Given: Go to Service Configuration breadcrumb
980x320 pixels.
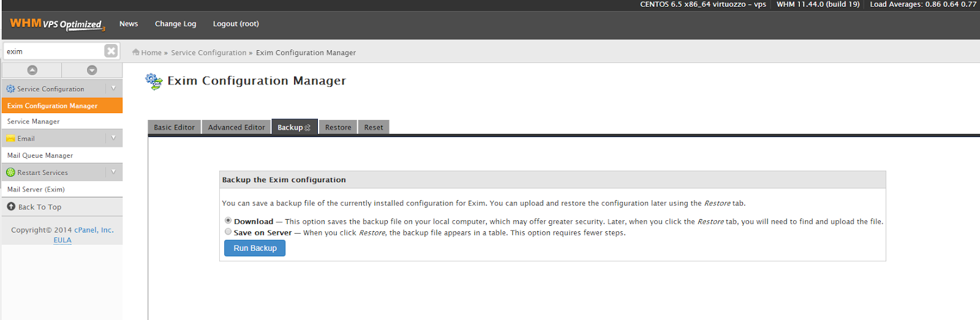Looking at the screenshot, I should point(208,53).
